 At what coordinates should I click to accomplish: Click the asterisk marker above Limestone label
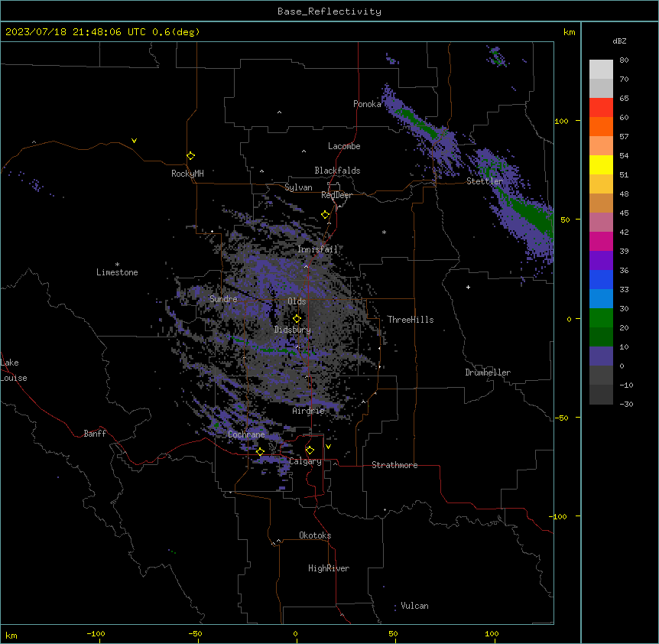[x=117, y=265]
